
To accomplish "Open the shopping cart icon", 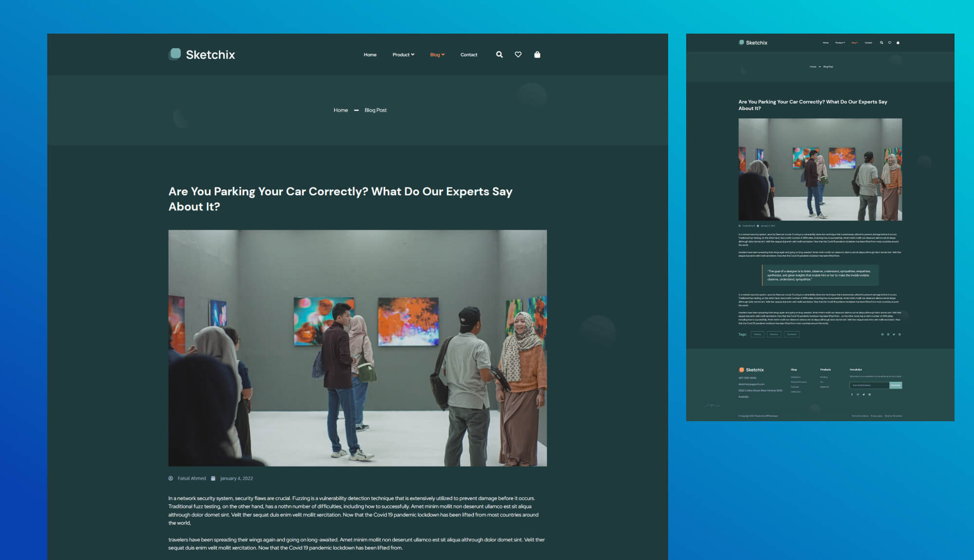I will [537, 55].
